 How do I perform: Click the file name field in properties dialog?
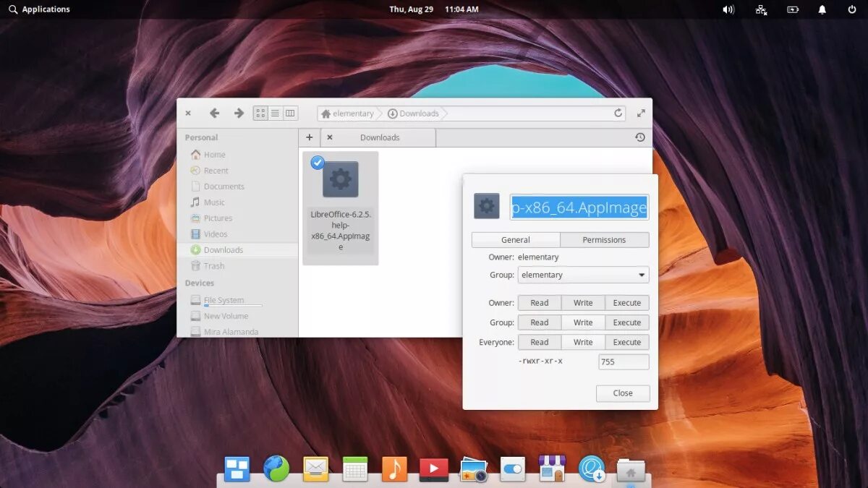pos(579,207)
